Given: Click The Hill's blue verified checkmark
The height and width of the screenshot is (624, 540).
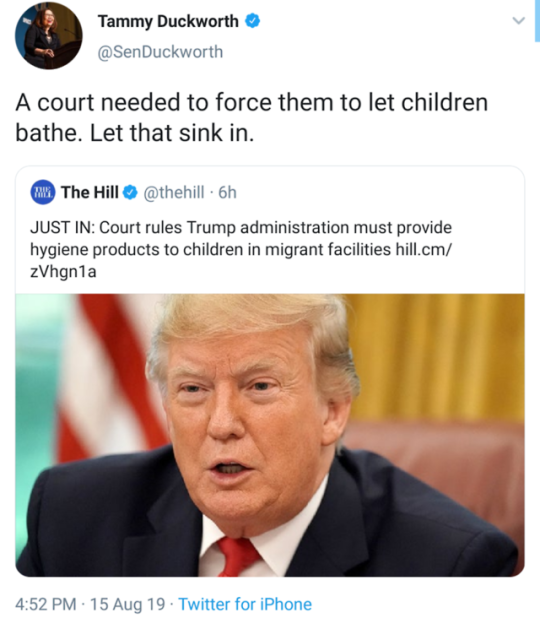Looking at the screenshot, I should [130, 193].
